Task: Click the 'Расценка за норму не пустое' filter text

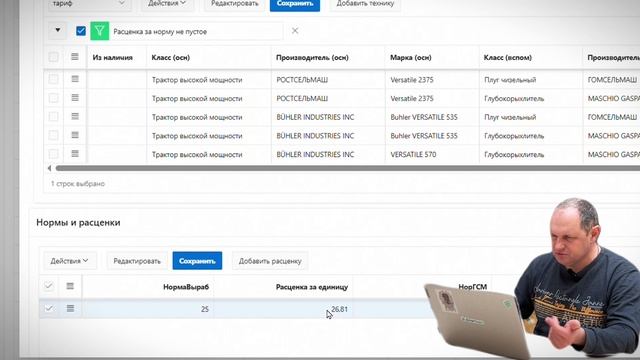Action: point(160,31)
